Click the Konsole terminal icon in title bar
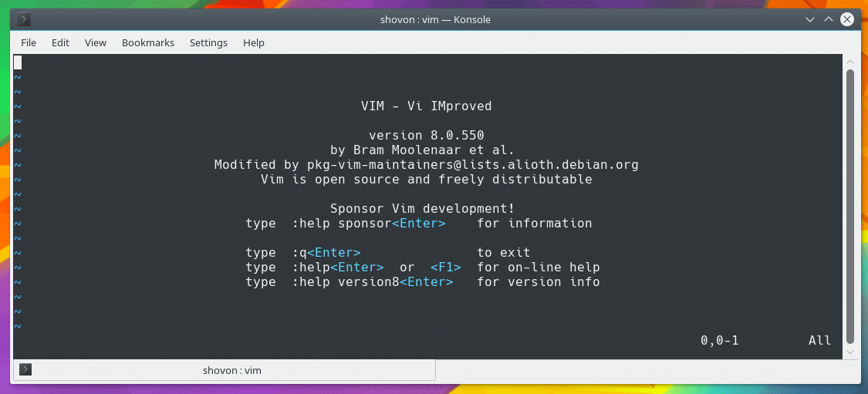 (x=24, y=20)
